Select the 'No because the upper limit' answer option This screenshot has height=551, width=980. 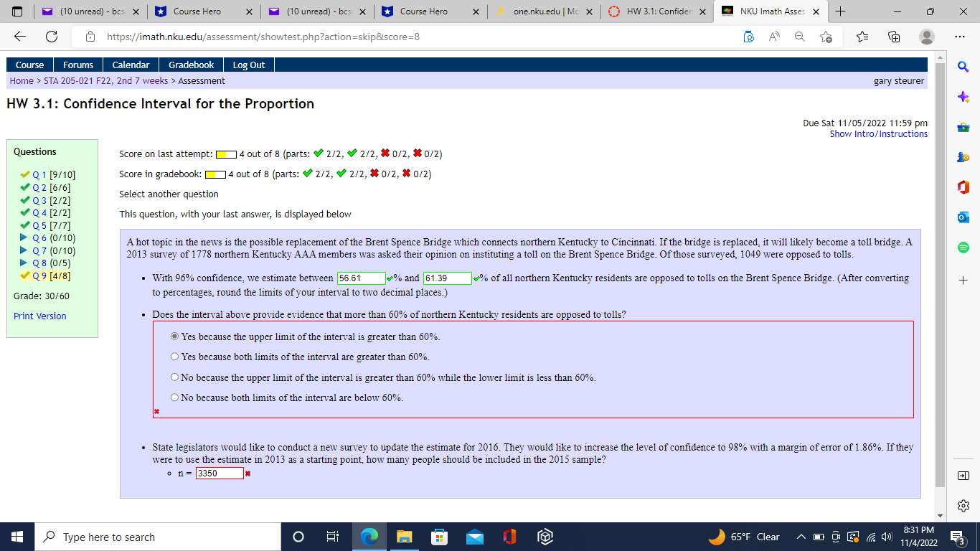(174, 377)
